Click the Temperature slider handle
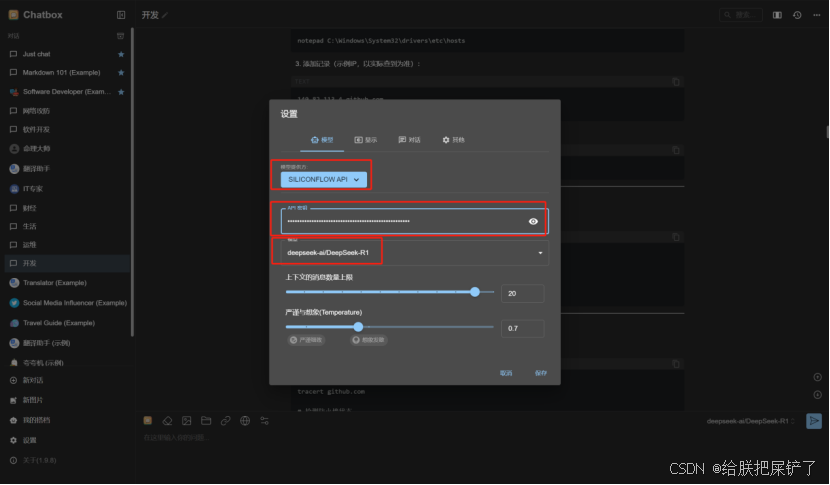 click(358, 327)
